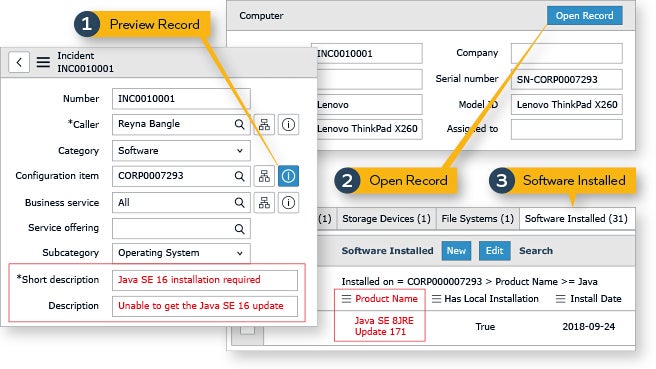Open Business service info preview icon

(x=288, y=203)
